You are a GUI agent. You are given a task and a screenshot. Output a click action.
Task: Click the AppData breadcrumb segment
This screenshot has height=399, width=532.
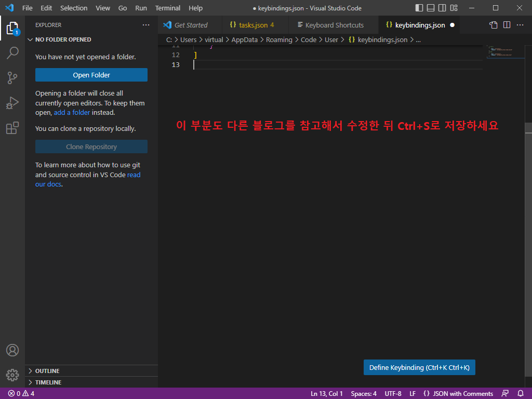point(244,39)
